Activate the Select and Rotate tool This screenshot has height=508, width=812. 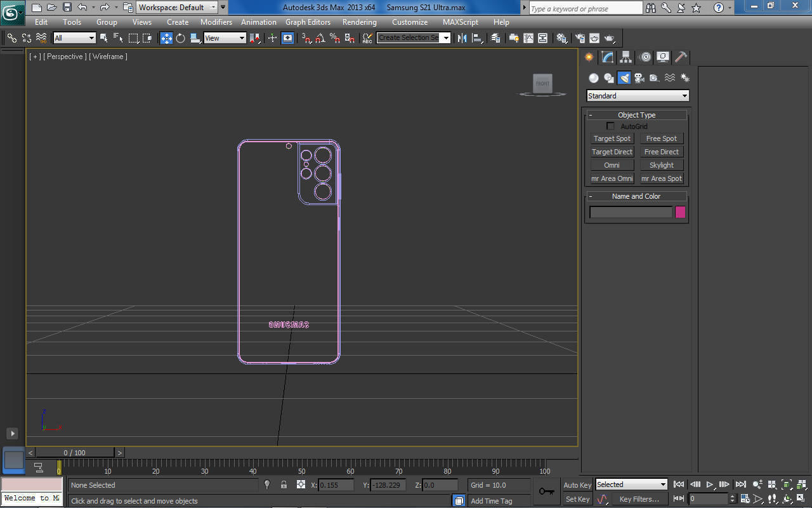tap(181, 38)
